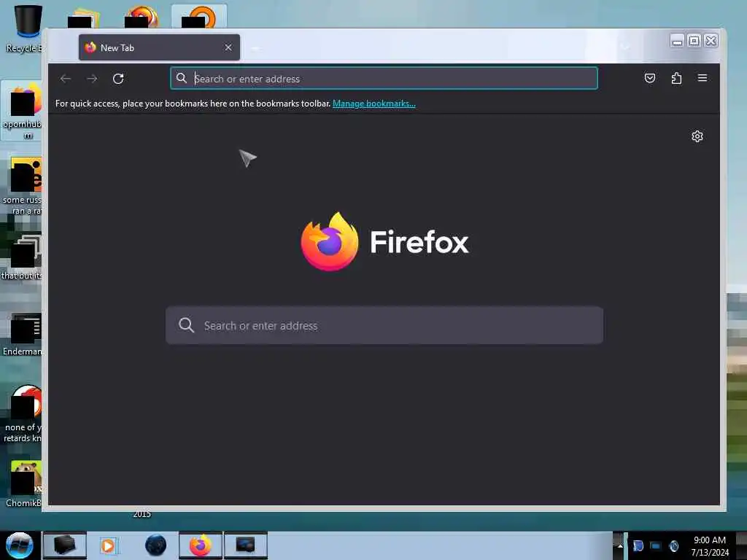
Task: Open Firefox application hamburger menu
Action: [x=703, y=78]
